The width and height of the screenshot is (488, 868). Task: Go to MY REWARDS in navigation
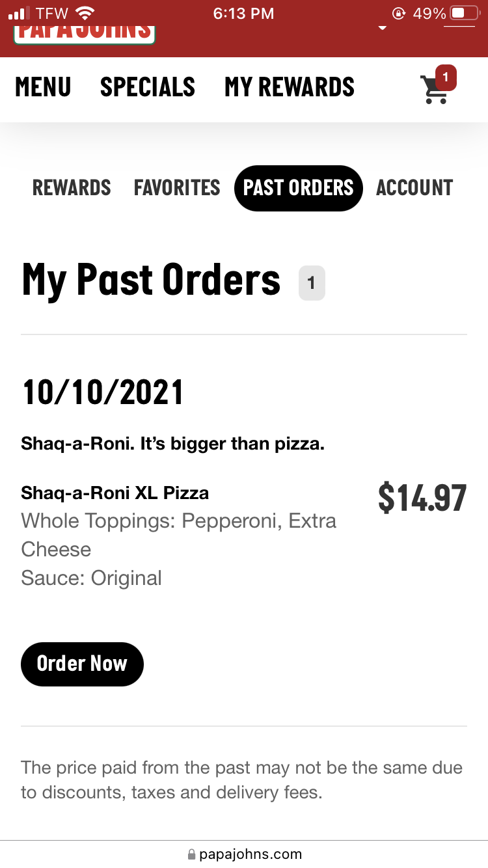[290, 87]
